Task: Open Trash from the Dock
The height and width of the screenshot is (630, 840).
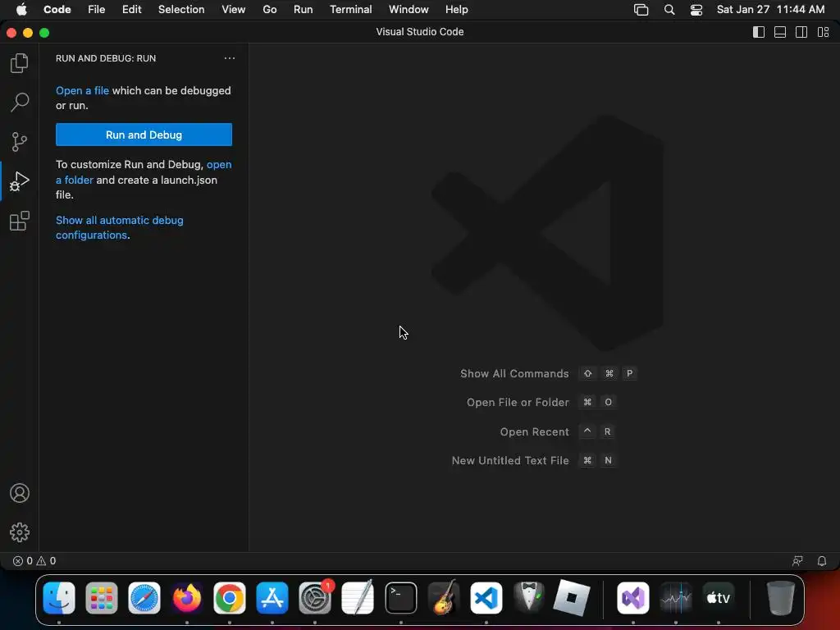Action: pyautogui.click(x=781, y=597)
